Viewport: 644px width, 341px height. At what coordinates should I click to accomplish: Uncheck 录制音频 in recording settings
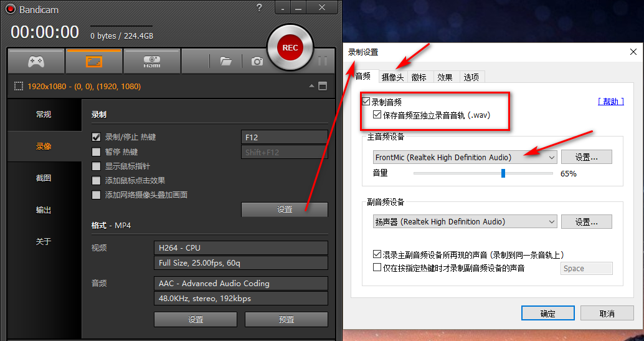(x=366, y=102)
